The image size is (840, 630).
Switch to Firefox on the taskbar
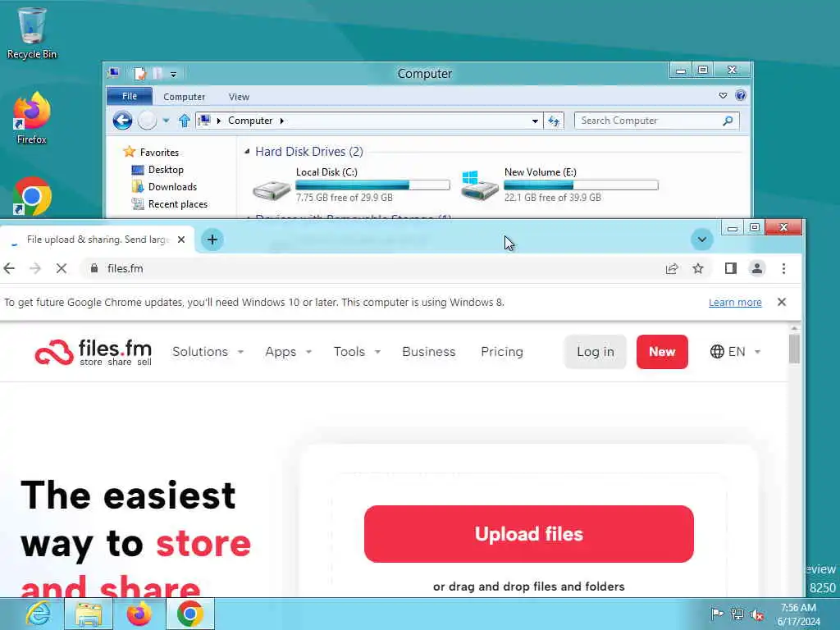click(x=139, y=614)
